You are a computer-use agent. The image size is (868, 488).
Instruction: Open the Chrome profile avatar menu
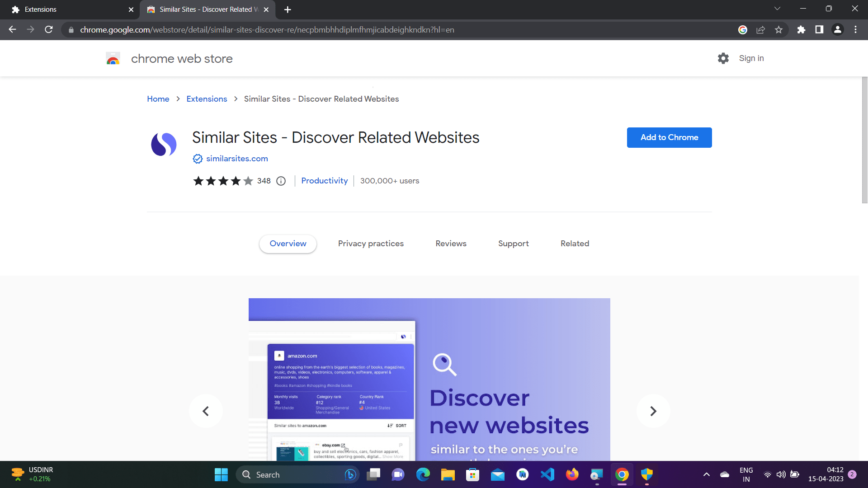838,30
